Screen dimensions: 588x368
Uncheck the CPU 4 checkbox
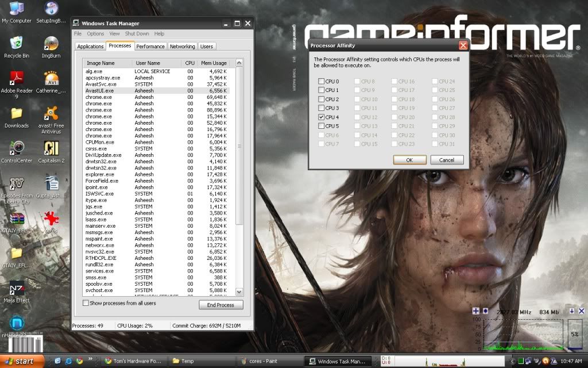point(321,117)
